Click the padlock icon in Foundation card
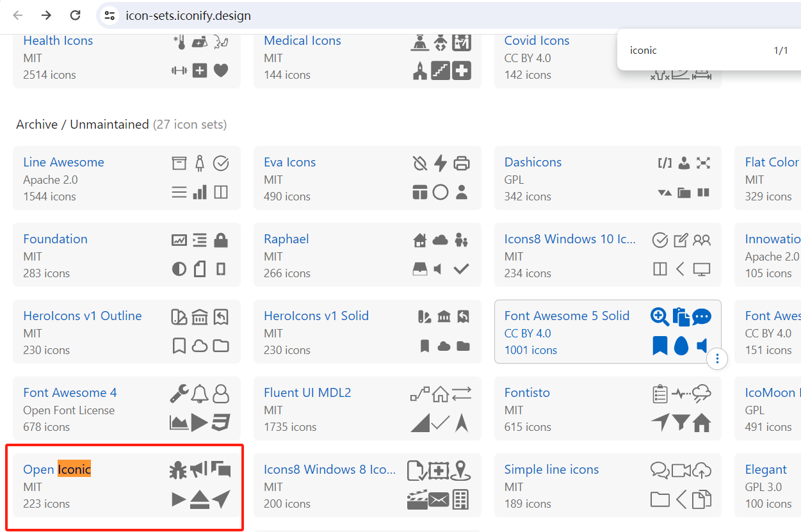Screen dimensions: 801x532 [221, 240]
